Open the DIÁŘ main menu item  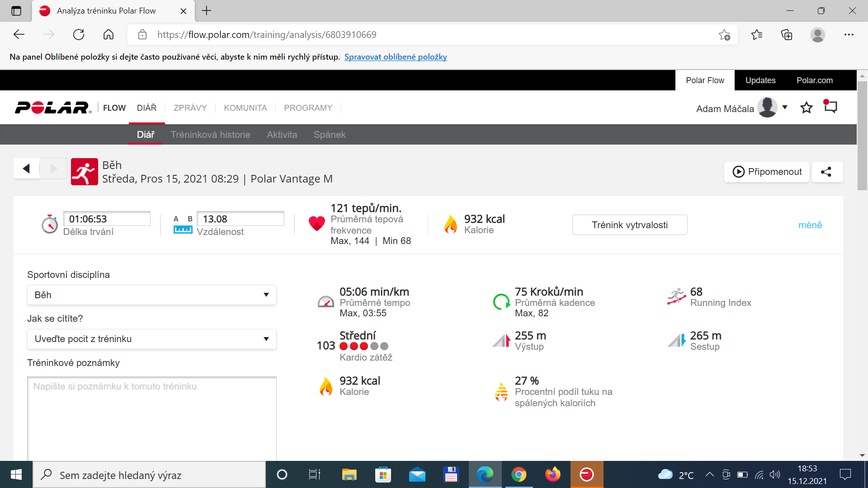147,108
